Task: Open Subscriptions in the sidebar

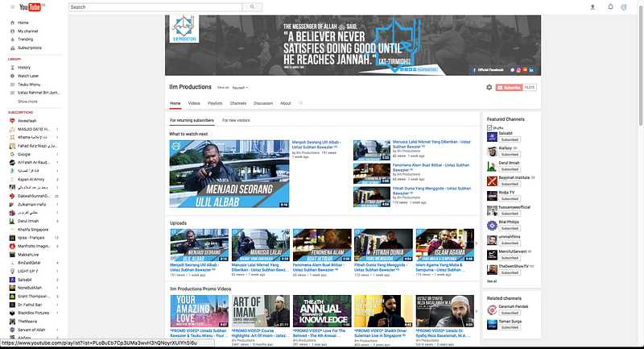Action: (30, 48)
